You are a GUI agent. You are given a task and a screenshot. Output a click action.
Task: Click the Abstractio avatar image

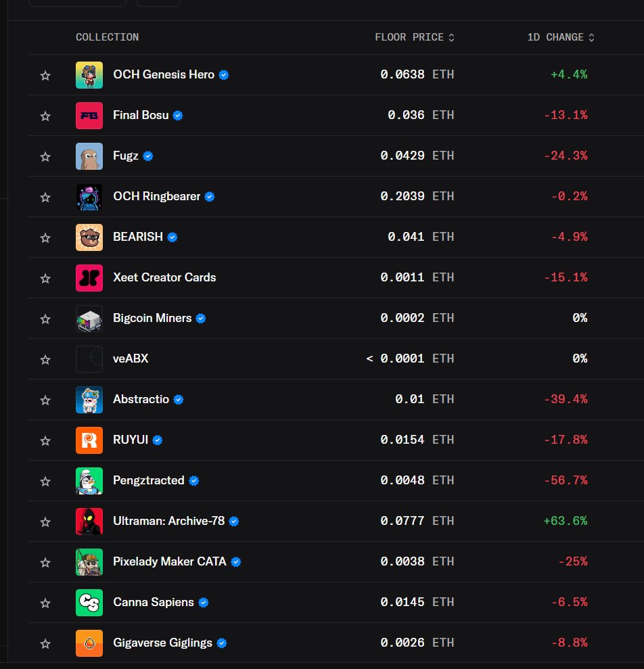tap(89, 400)
